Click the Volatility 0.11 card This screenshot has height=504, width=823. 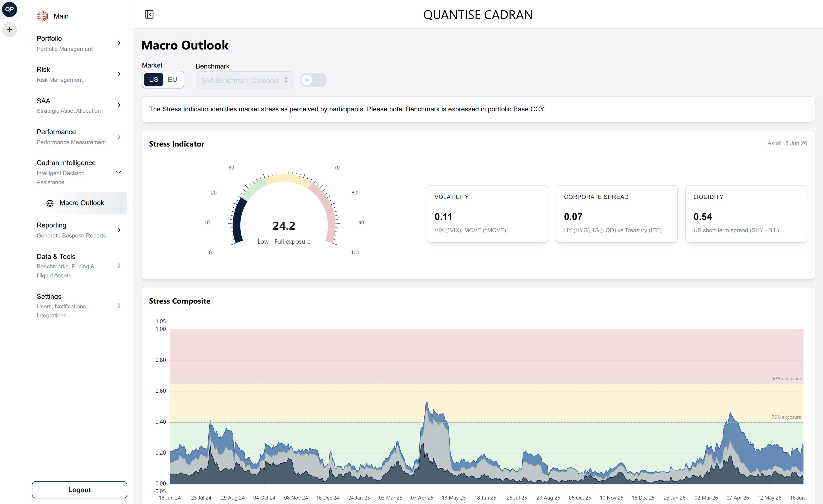point(487,214)
